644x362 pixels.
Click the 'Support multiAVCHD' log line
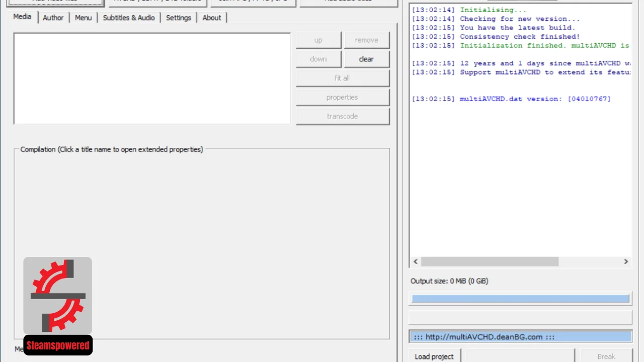[x=521, y=72]
